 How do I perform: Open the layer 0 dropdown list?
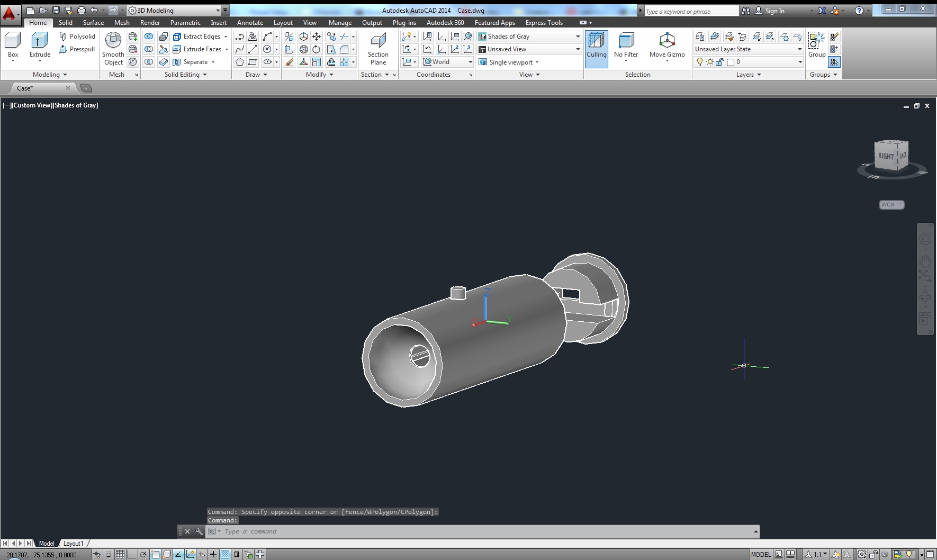[749, 62]
